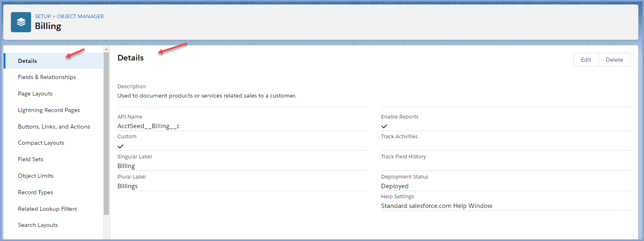The image size is (644, 241).
Task: Select Compact Layouts in sidebar
Action: coord(41,143)
